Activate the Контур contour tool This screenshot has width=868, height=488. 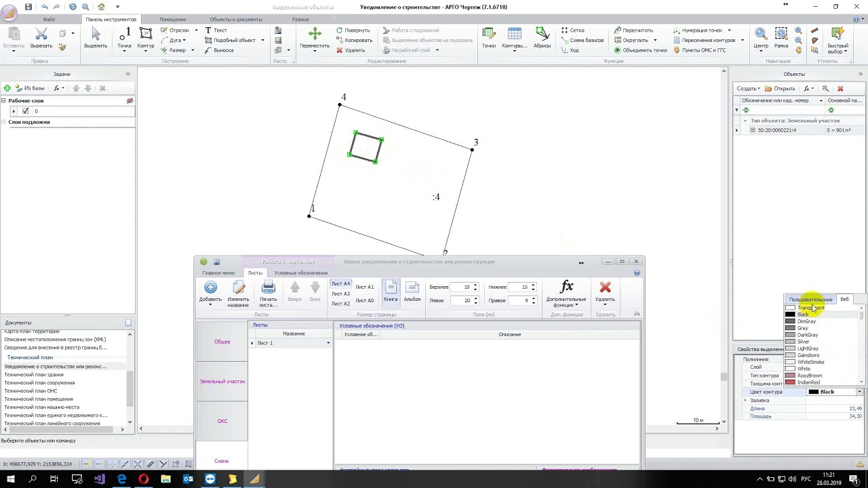pyautogui.click(x=146, y=38)
